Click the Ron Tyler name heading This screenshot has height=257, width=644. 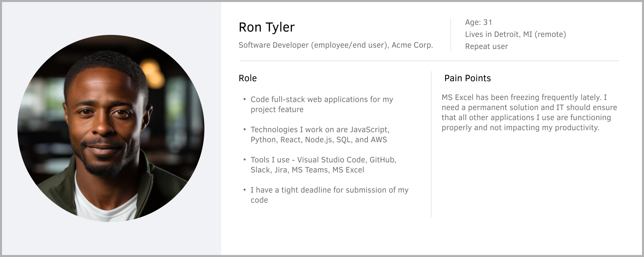[x=266, y=27]
